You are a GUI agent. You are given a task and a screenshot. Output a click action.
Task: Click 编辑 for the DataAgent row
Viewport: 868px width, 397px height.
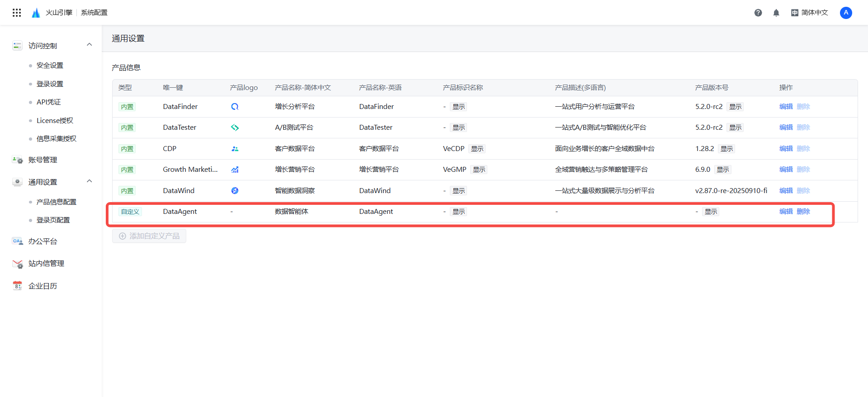click(786, 212)
